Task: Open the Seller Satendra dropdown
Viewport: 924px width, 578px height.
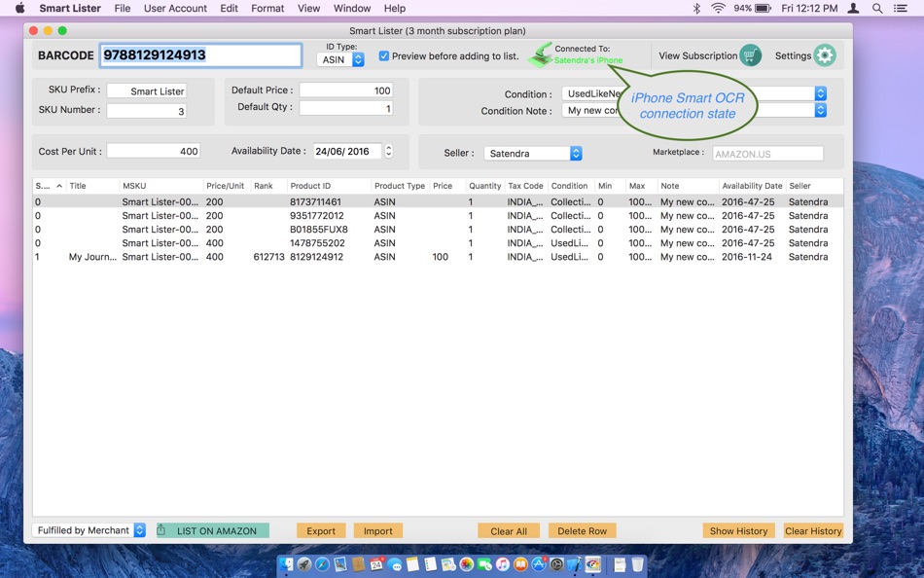Action: coord(533,154)
